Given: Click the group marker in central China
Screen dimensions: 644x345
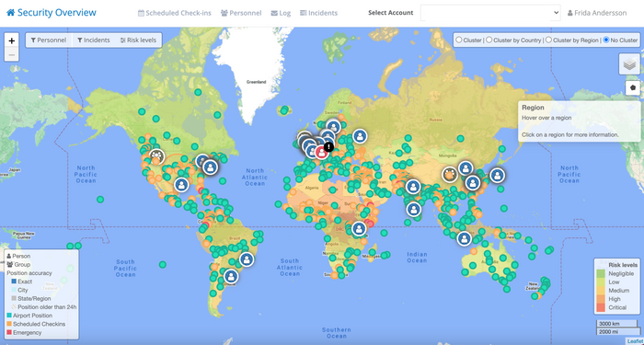Looking at the screenshot, I should [x=449, y=175].
